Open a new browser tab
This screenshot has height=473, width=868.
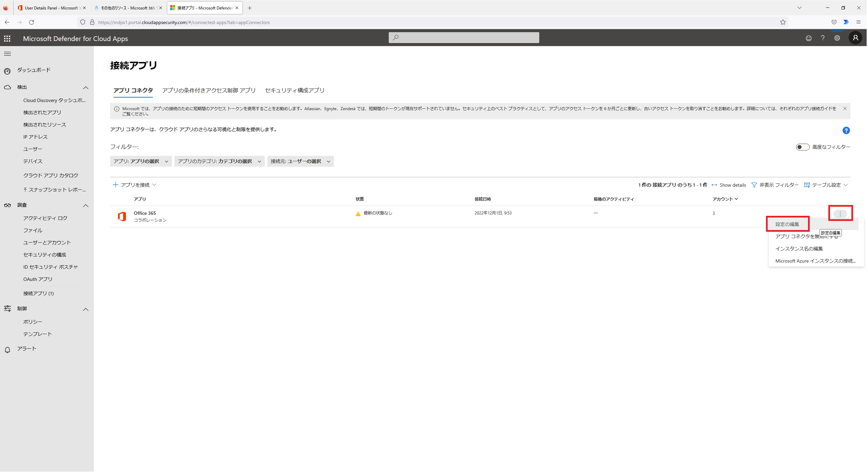click(x=250, y=8)
